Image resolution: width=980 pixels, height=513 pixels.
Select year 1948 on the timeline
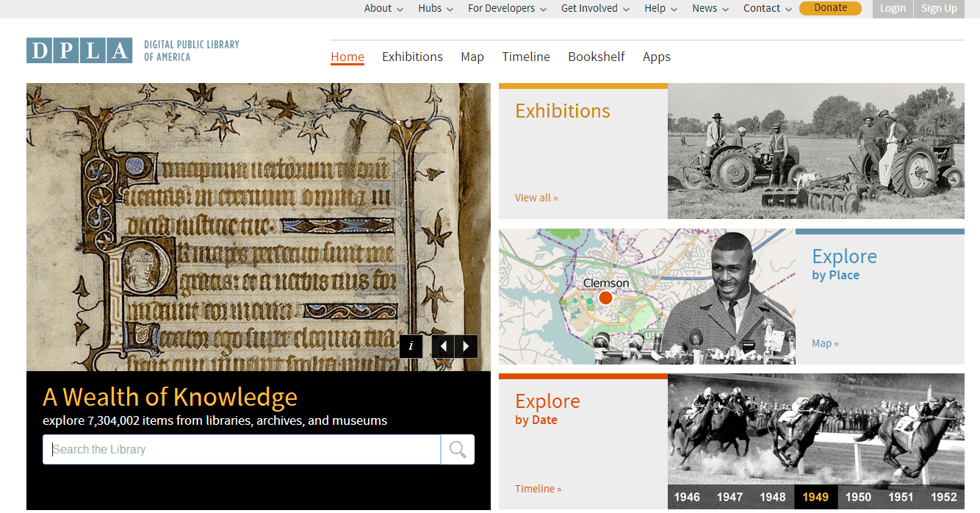coord(773,498)
